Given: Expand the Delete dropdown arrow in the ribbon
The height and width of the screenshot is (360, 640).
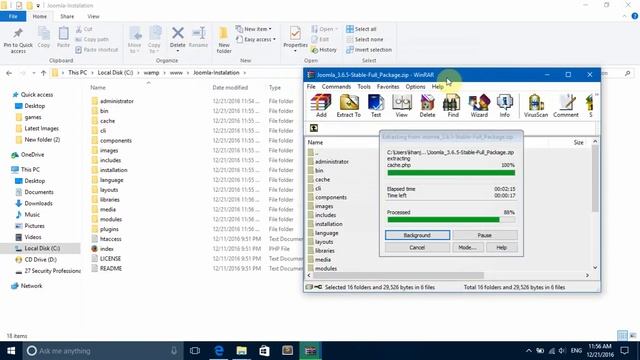Looking at the screenshot, I should 178,51.
